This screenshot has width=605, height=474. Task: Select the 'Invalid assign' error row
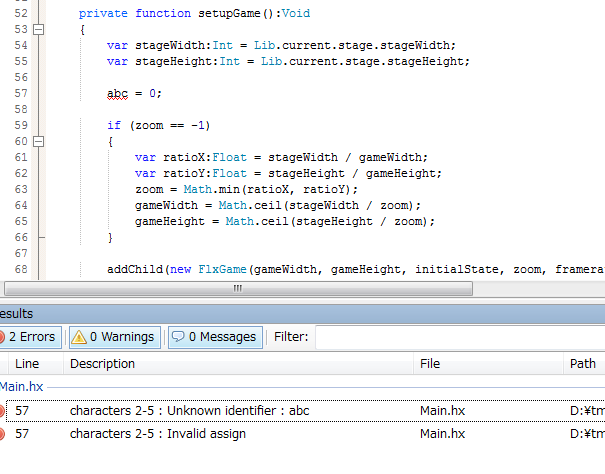tap(302, 434)
